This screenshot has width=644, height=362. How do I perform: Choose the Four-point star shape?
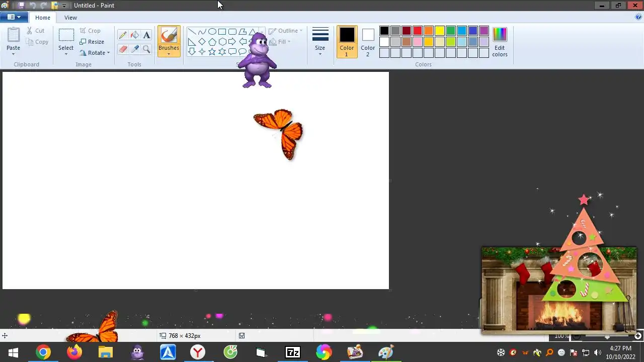point(202,51)
